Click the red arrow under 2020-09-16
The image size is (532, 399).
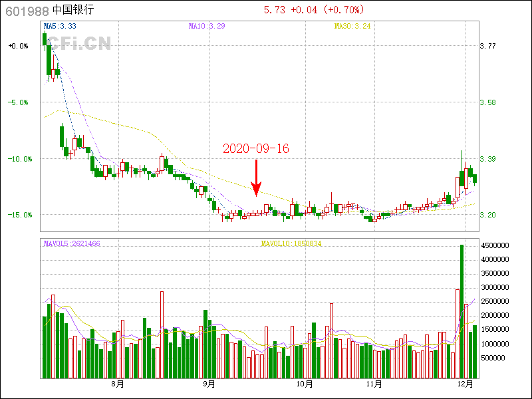click(256, 178)
